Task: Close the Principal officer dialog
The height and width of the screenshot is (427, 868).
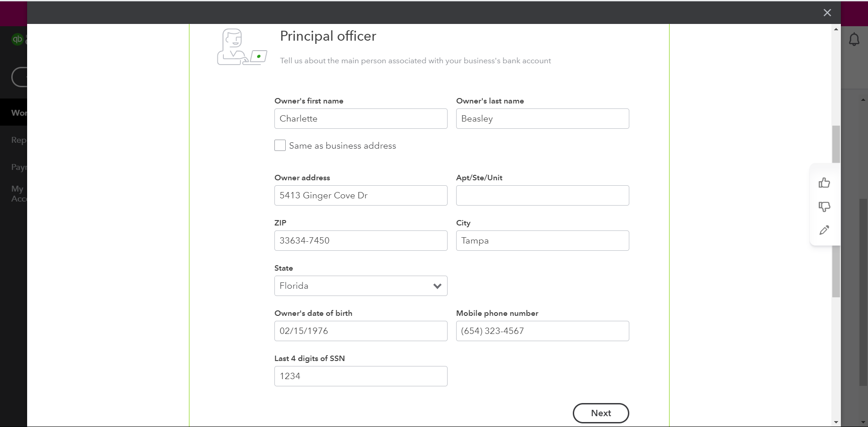Action: pos(827,13)
